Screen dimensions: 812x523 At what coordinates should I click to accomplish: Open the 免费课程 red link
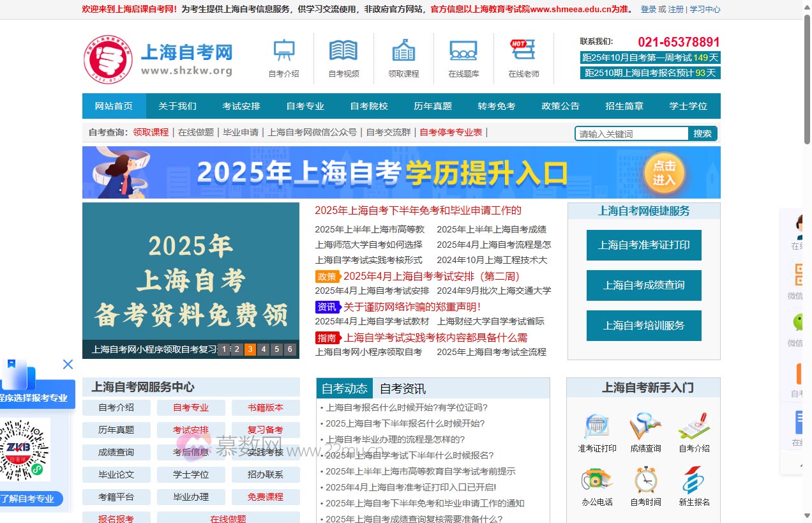pos(266,497)
